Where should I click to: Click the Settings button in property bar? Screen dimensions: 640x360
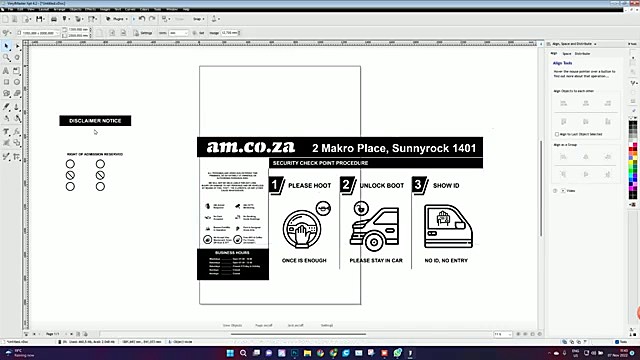[143, 33]
